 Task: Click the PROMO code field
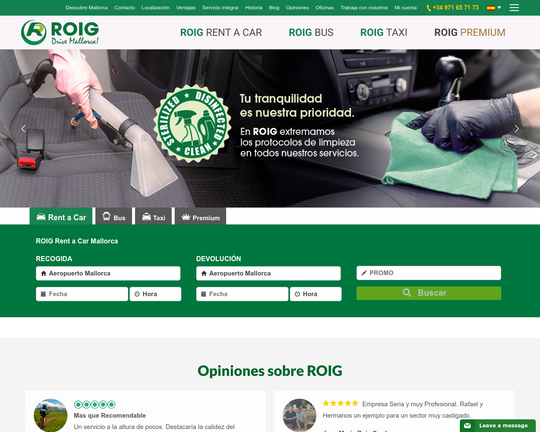click(429, 273)
